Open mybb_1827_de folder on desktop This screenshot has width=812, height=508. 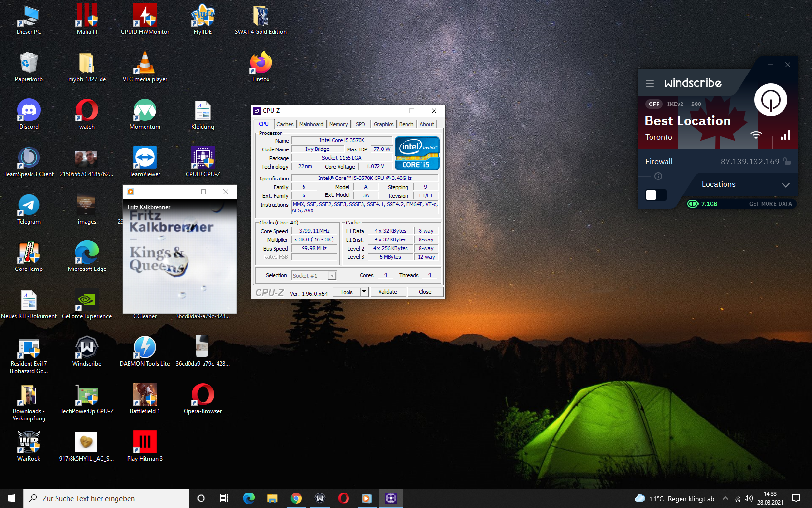click(87, 67)
